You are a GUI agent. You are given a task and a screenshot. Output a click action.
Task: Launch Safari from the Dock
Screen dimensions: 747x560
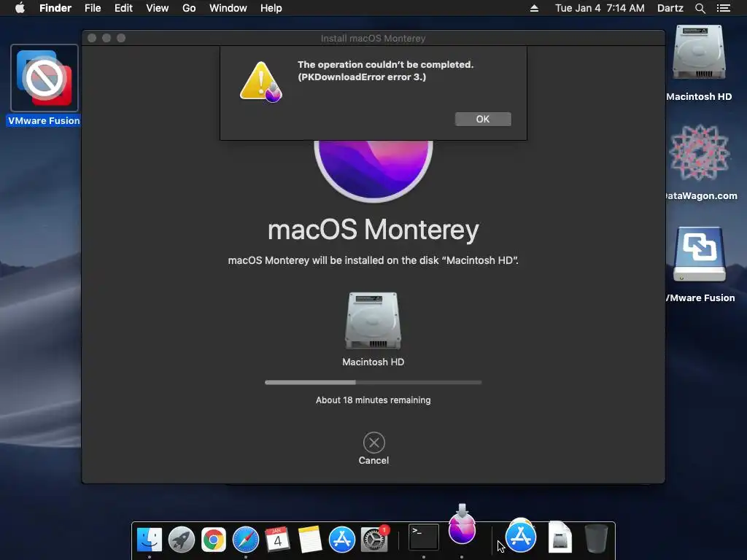point(245,540)
